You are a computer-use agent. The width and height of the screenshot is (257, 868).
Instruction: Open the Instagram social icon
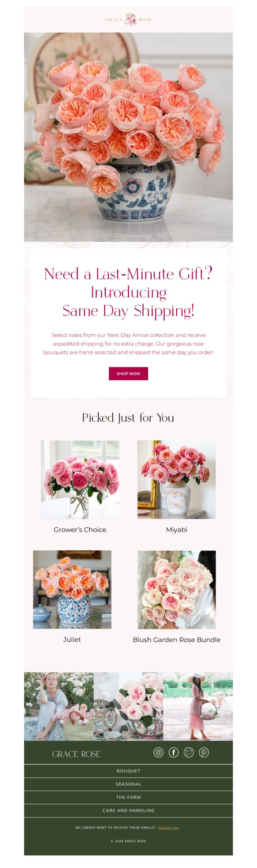pyautogui.click(x=158, y=752)
